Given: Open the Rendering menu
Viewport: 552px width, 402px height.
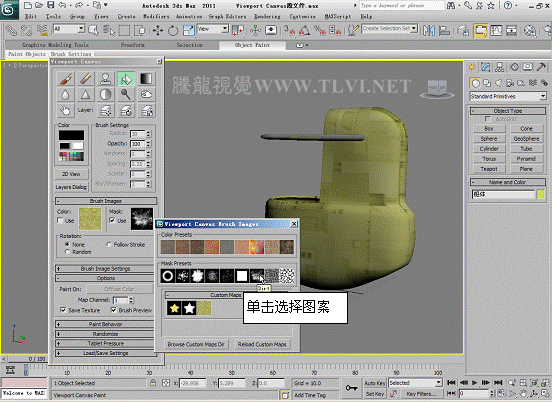Looking at the screenshot, I should pos(267,17).
